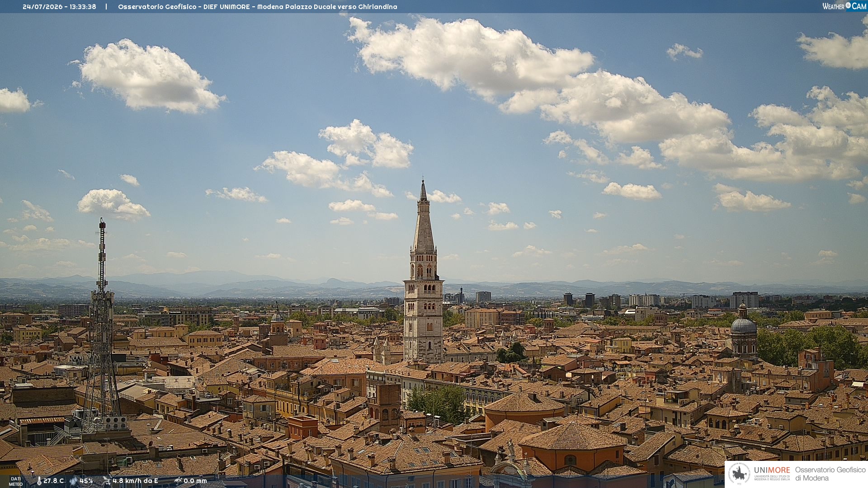Click the water droplets humidity icon
868x488 pixels.
click(74, 481)
